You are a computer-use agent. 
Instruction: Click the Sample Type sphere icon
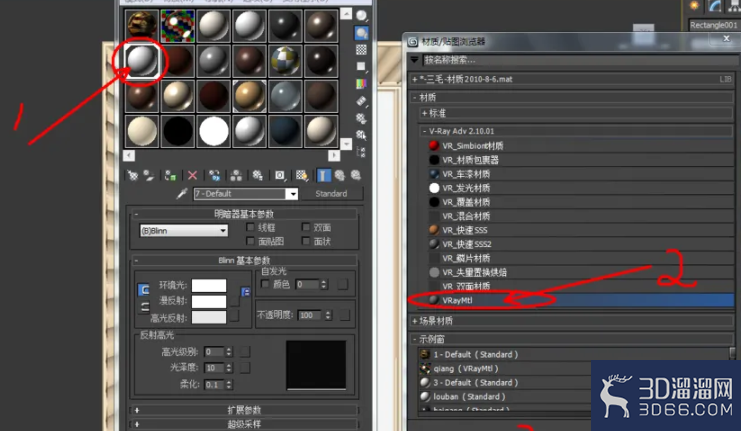point(362,16)
